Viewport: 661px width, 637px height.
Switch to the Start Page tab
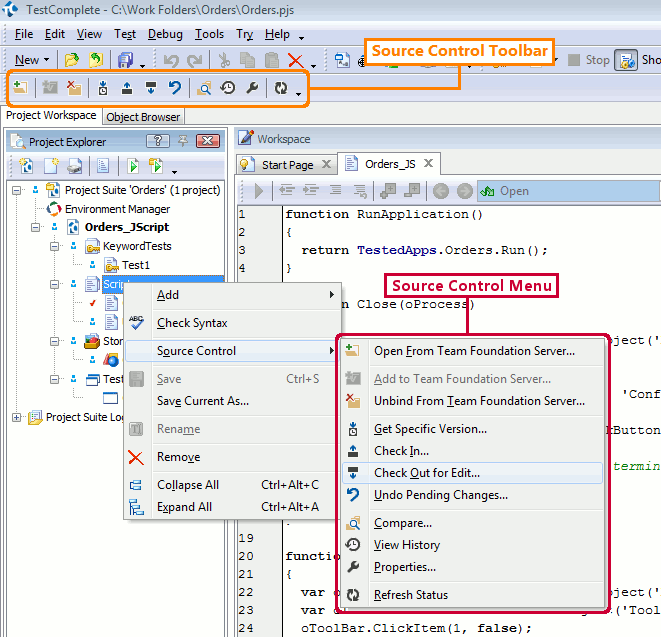point(287,165)
